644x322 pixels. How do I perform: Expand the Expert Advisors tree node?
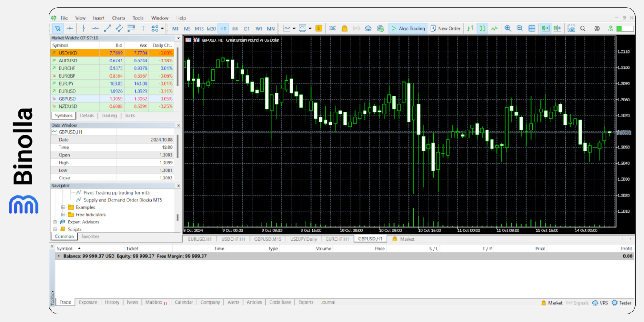(x=56, y=222)
